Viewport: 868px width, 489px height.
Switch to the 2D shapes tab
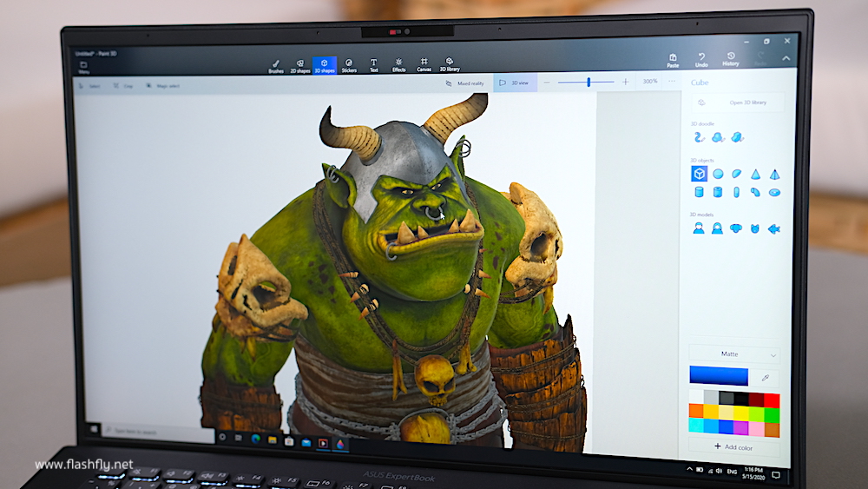point(299,65)
